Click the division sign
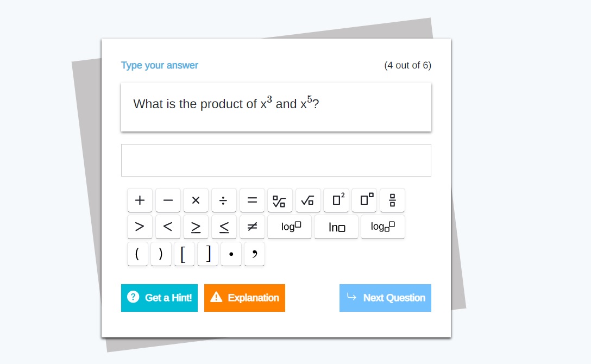591x364 pixels. (224, 200)
